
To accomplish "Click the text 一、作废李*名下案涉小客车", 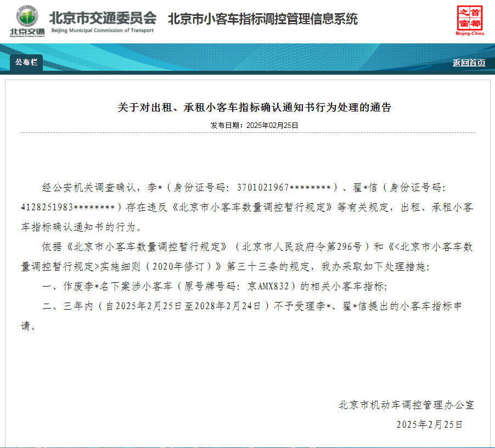I will [x=108, y=286].
